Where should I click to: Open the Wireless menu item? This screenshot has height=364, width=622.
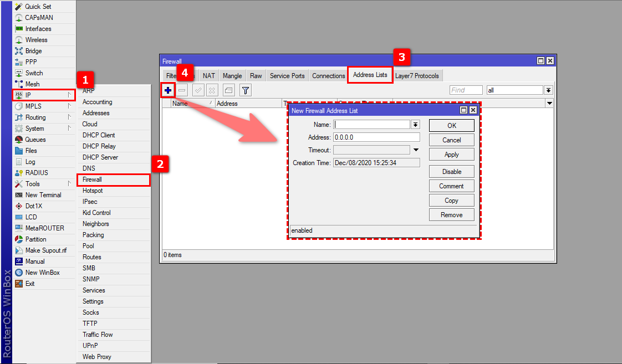[36, 40]
